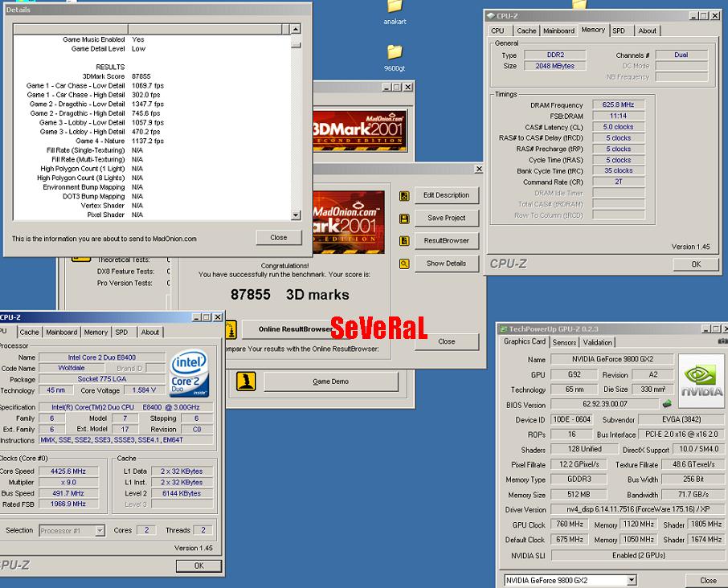Click the Edit Description icon in 3DMark results

(x=404, y=196)
